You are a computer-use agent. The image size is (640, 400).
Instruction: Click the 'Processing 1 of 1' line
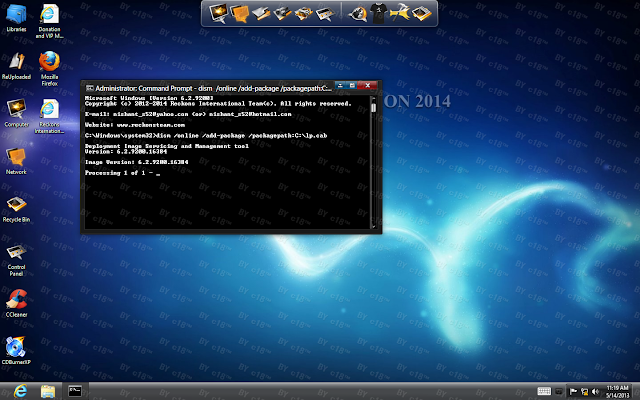122,173
